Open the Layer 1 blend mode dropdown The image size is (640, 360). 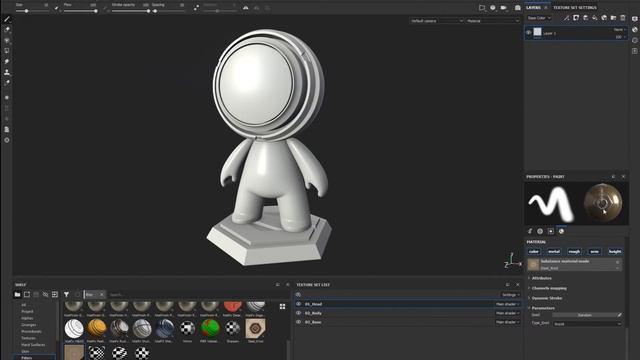click(x=619, y=29)
